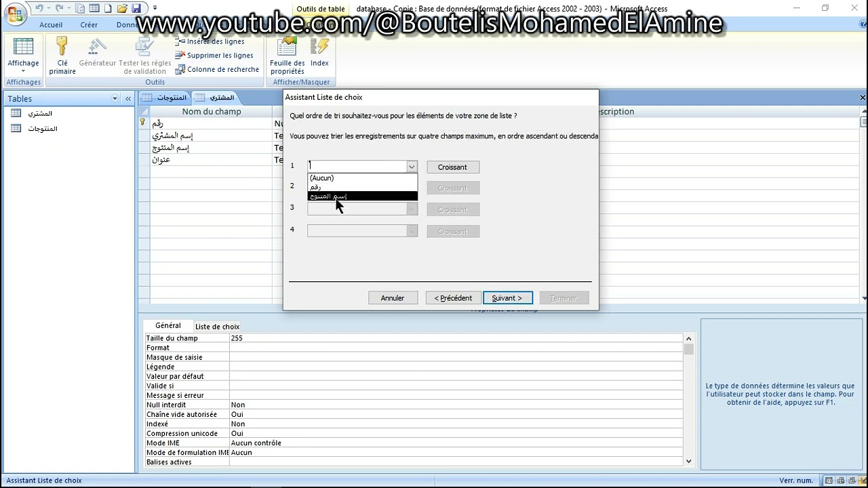Open Customize Quick Access Toolbar dropdown
The height and width of the screenshot is (488, 868).
pyautogui.click(x=155, y=8)
